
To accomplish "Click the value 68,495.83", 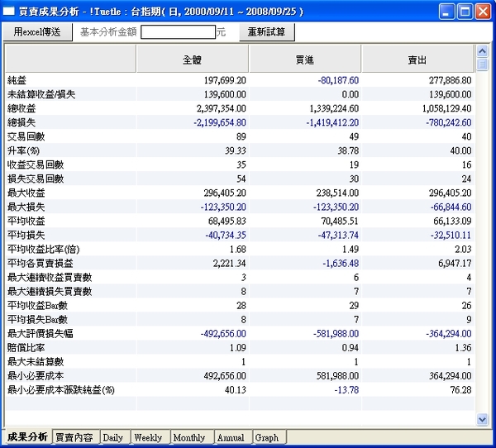I will pyautogui.click(x=227, y=221).
